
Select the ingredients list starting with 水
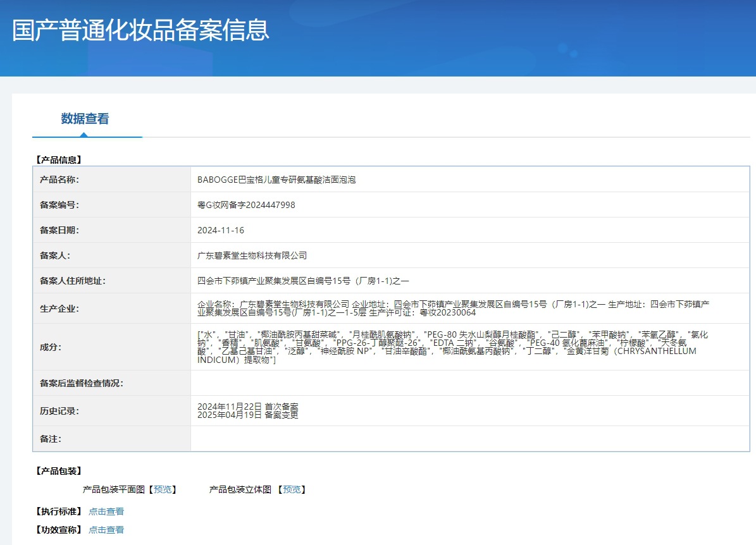[453, 347]
